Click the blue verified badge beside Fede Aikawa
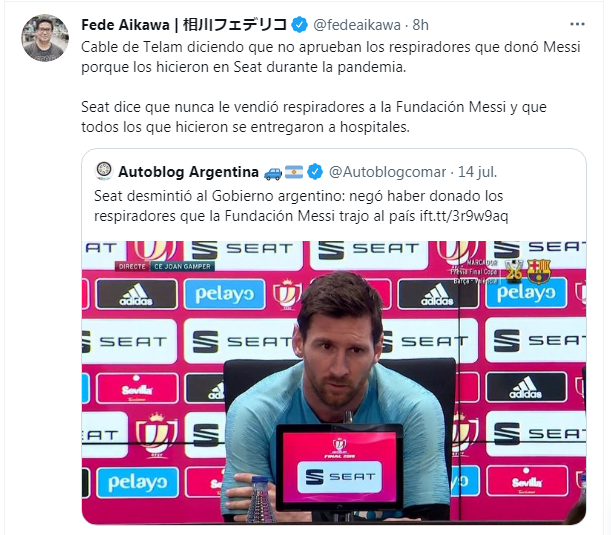The image size is (611, 535). (300, 25)
